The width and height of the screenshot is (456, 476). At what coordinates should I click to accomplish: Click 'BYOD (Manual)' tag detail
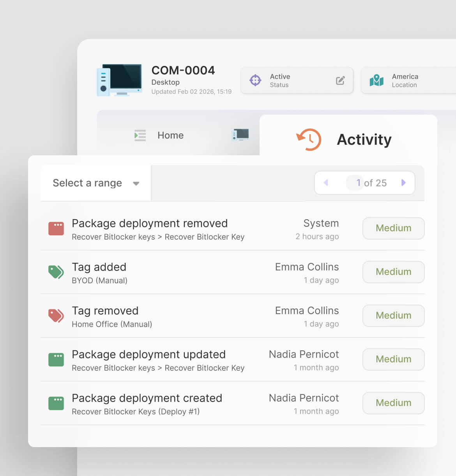click(100, 281)
